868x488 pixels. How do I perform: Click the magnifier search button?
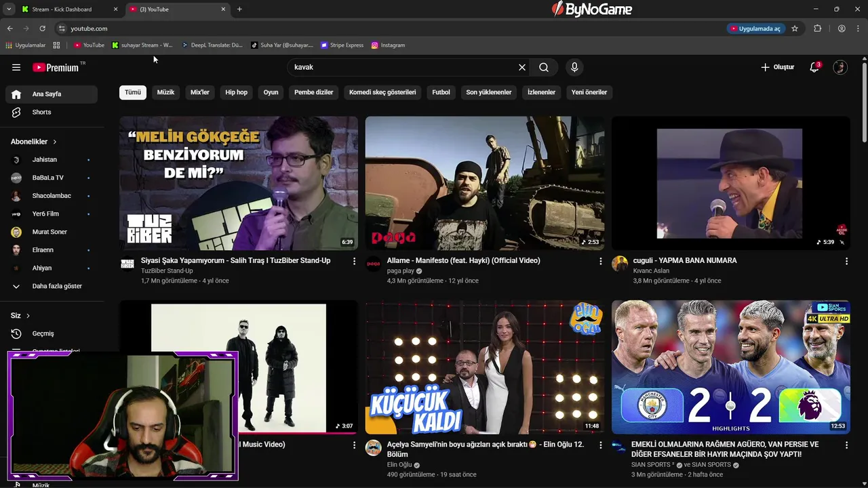[544, 67]
